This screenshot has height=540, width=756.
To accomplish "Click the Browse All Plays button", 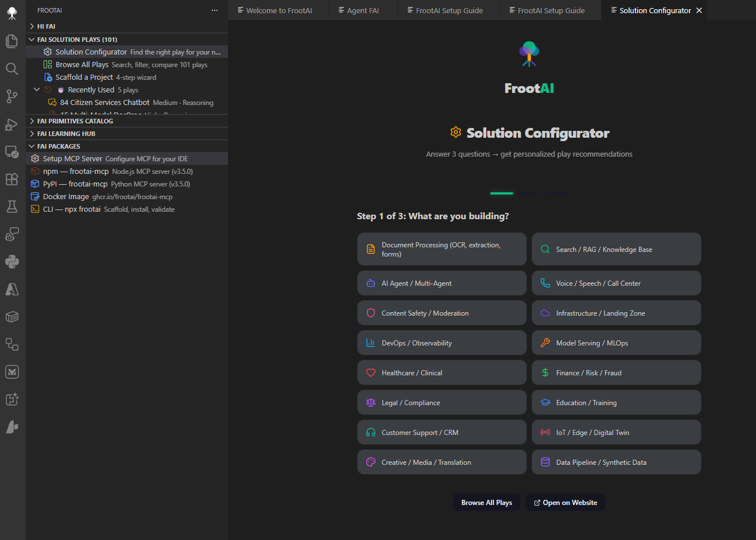I will click(x=486, y=502).
